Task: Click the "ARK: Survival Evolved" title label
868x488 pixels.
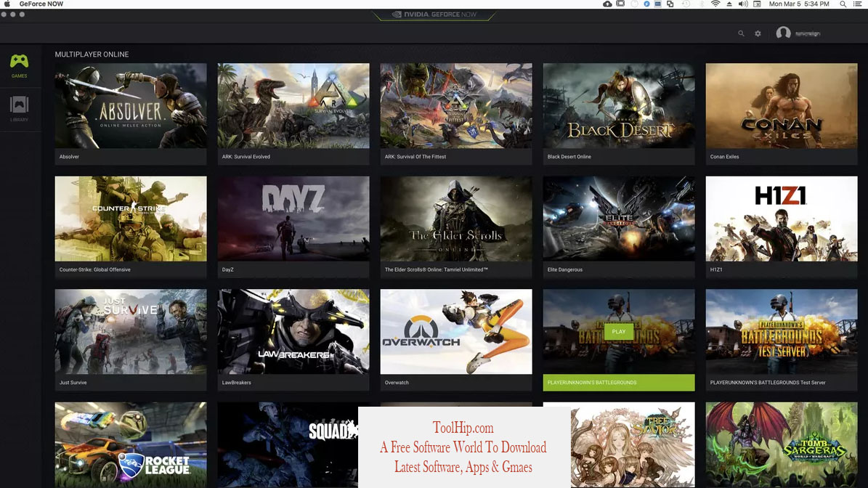Action: (x=246, y=157)
